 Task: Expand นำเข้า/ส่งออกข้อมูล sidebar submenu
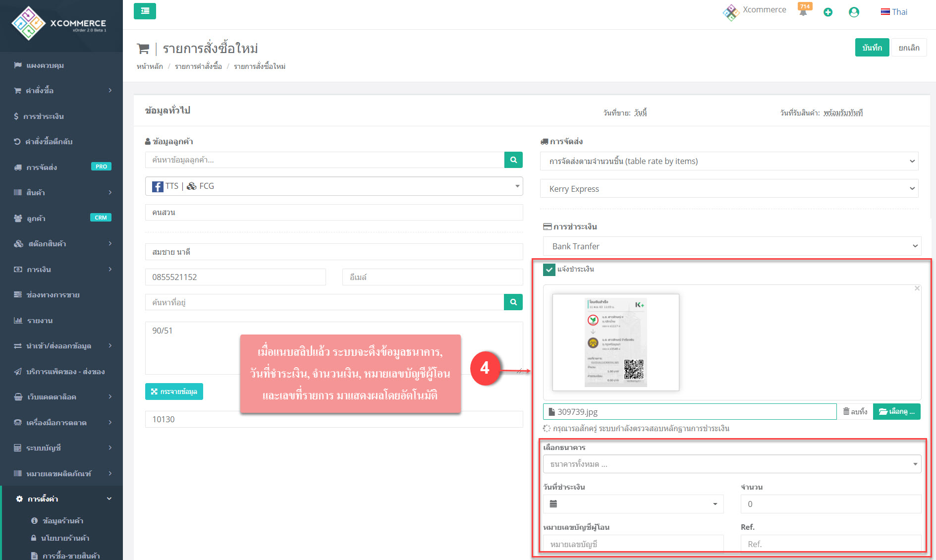click(61, 346)
